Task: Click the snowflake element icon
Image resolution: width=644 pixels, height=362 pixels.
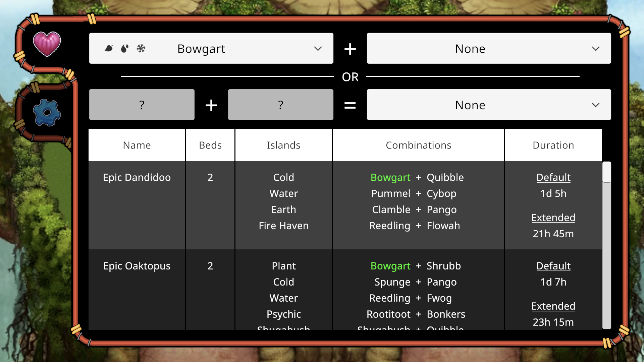Action: point(141,49)
